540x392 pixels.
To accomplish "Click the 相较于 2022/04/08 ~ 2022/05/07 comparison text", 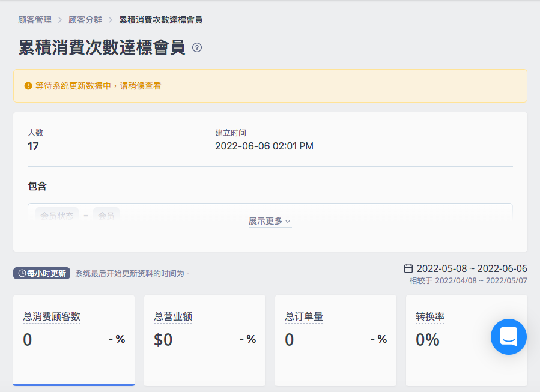I will [468, 280].
